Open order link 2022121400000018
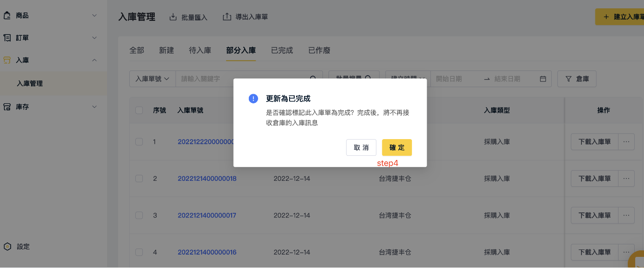Screen dimensions: 644x268 pos(207,179)
